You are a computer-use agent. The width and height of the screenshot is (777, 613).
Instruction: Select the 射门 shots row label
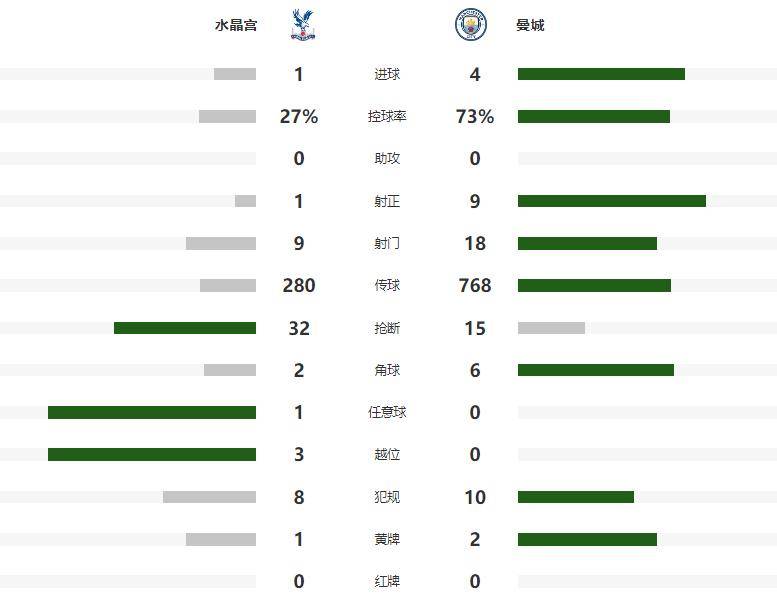click(x=387, y=243)
